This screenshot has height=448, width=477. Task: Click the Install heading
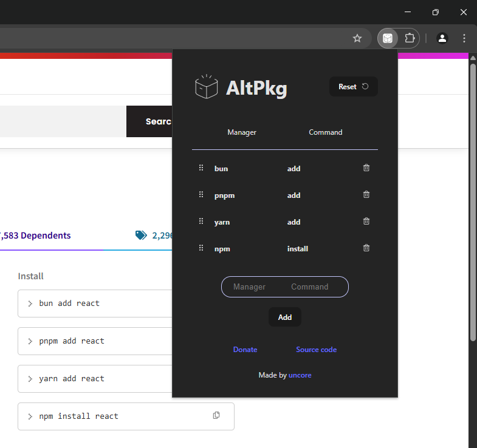point(31,276)
